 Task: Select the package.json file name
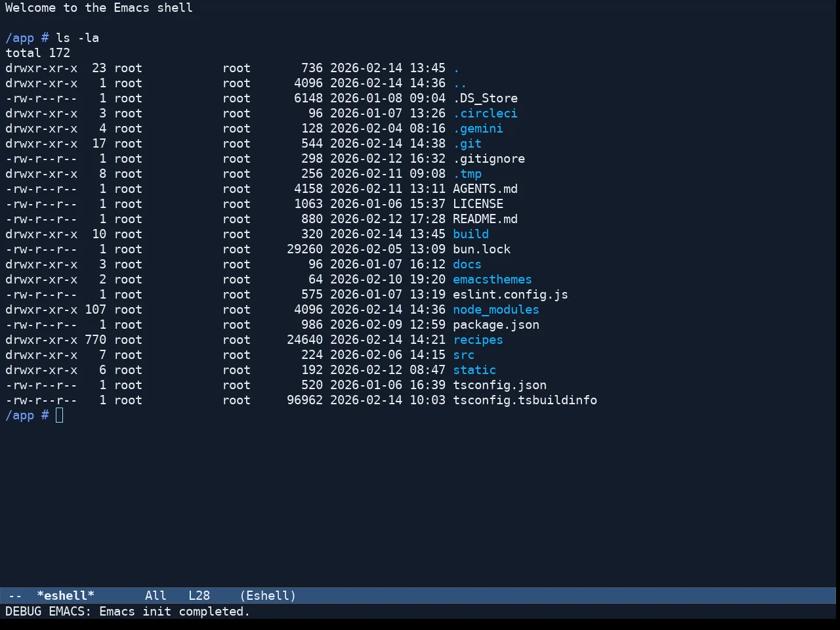pos(496,325)
